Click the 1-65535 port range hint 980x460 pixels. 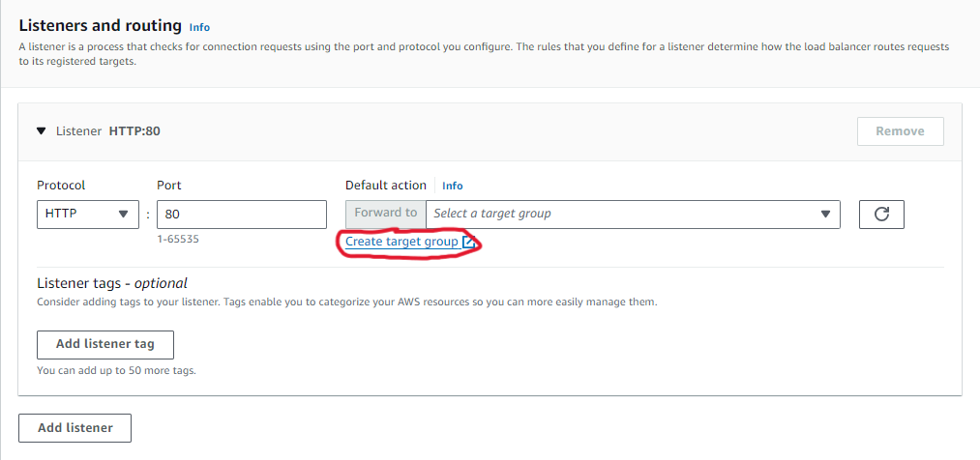[x=178, y=239]
